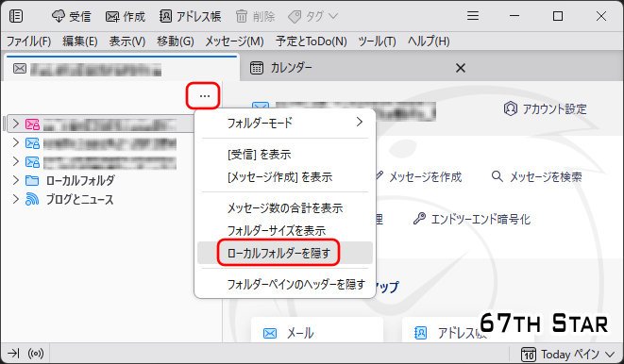Select メッセージ数の合計を表示

coord(285,207)
